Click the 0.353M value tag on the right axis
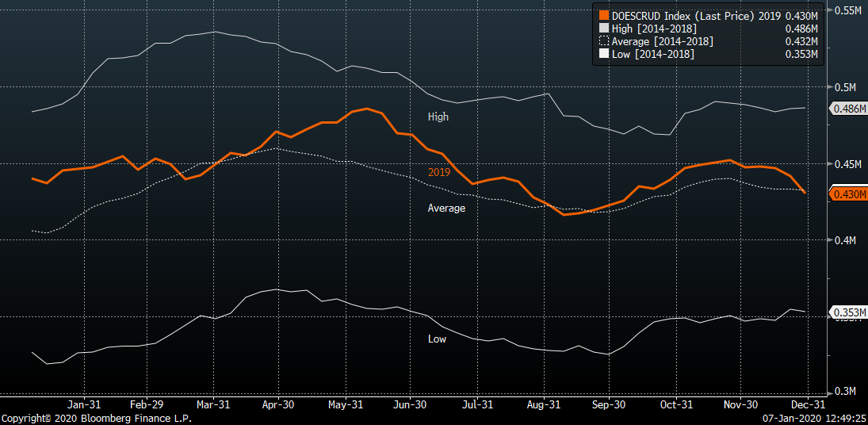868x425 pixels. click(x=846, y=311)
